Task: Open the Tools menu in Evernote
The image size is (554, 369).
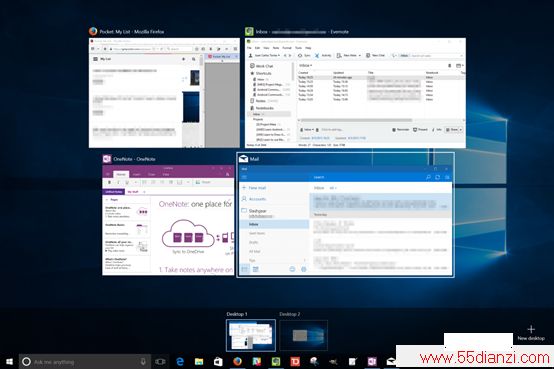Action: 299,48
